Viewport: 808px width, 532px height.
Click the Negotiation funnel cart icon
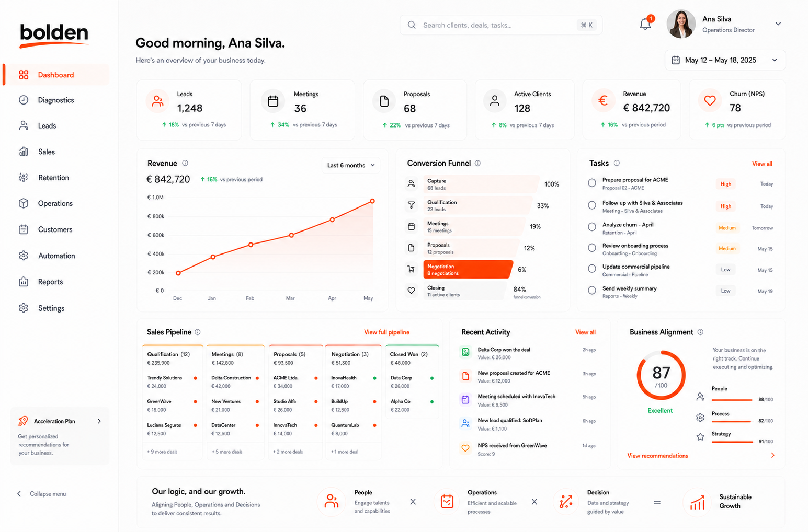pos(412,269)
